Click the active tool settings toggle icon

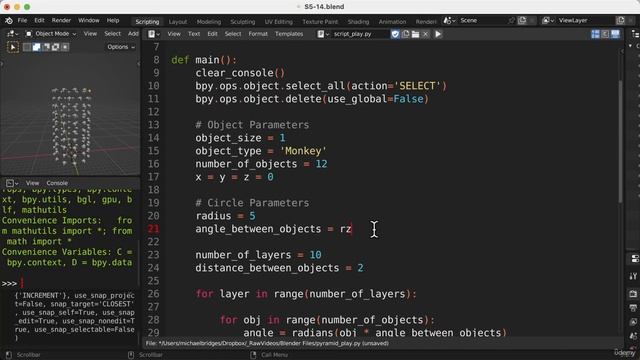tap(634, 259)
